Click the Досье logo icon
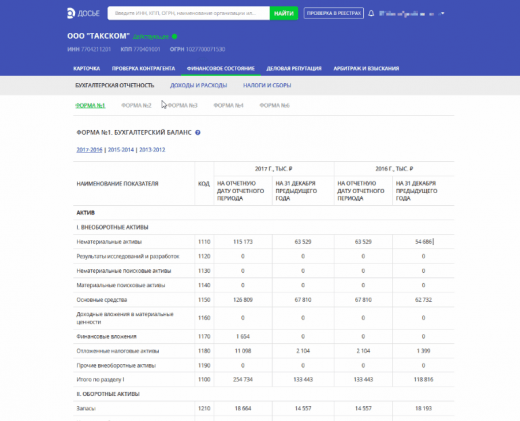 click(x=71, y=13)
